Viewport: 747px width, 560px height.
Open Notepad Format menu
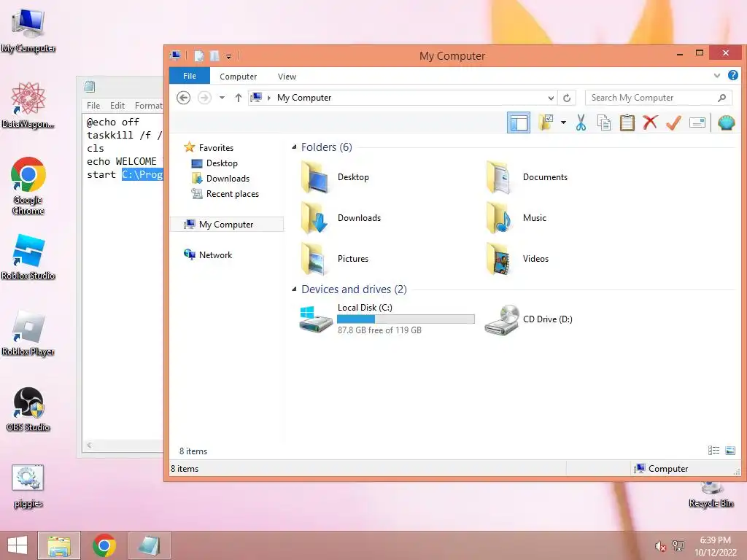147,106
